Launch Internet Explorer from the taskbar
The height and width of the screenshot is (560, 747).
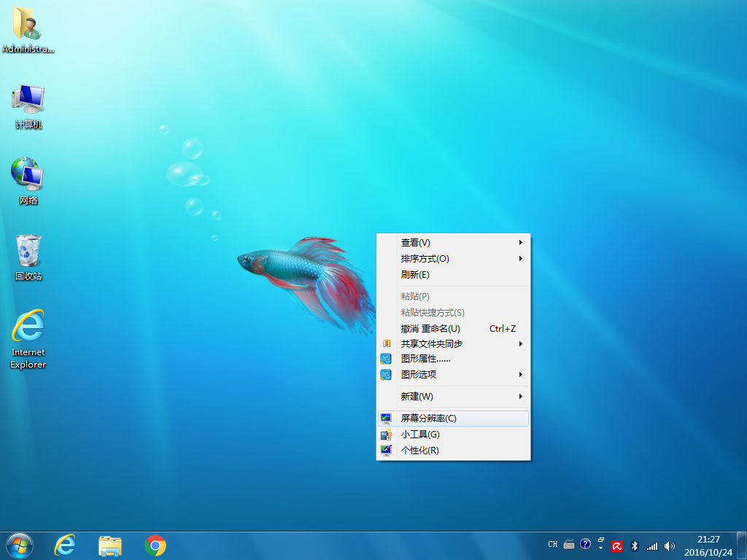(65, 545)
